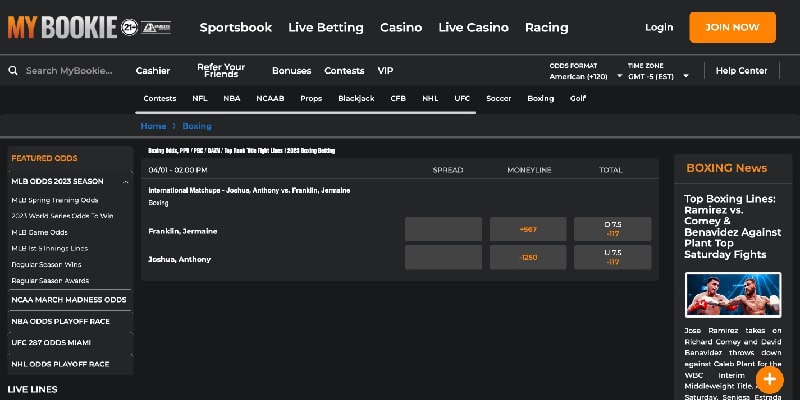Select the Soccer tab
Viewport: 800px width, 400px height.
pos(498,98)
